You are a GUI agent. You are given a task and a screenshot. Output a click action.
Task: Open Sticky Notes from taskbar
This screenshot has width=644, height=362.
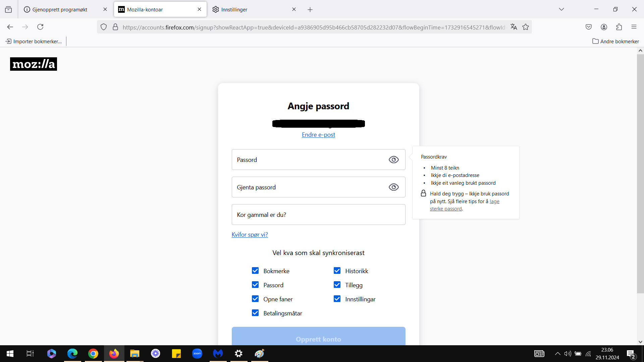pos(176,354)
